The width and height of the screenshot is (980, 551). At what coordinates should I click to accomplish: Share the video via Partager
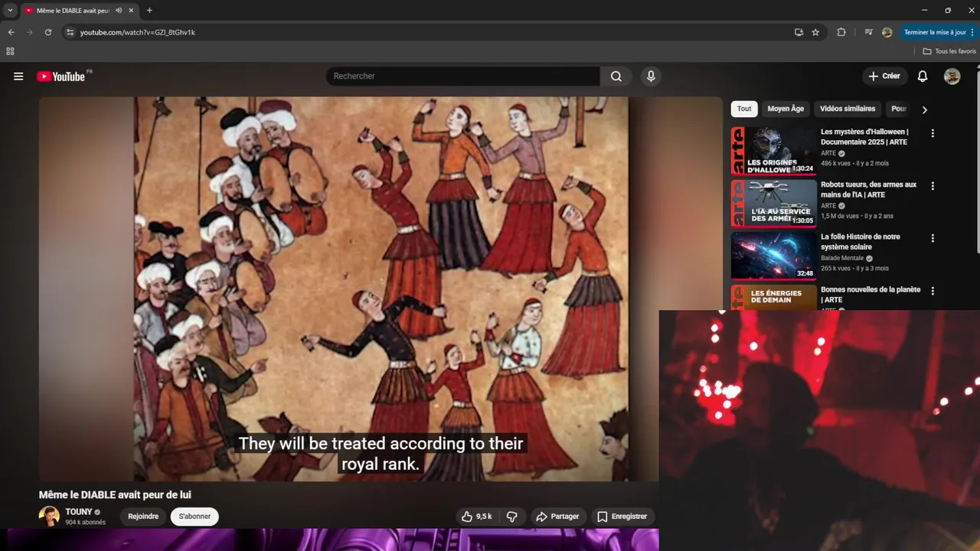(x=557, y=517)
